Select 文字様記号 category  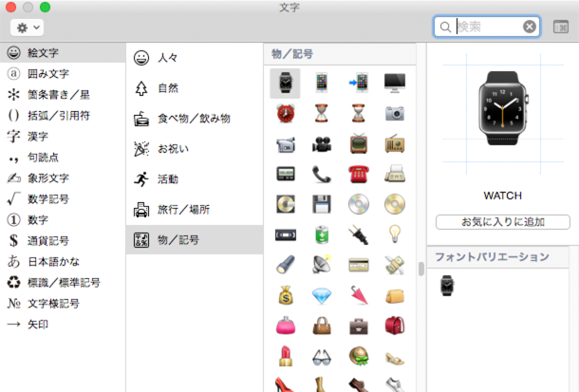[x=63, y=304]
